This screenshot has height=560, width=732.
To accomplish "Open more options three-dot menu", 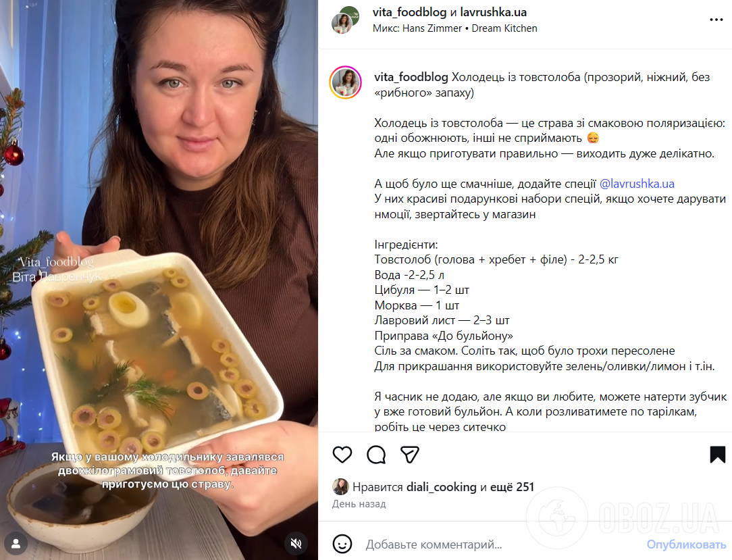I will [716, 20].
